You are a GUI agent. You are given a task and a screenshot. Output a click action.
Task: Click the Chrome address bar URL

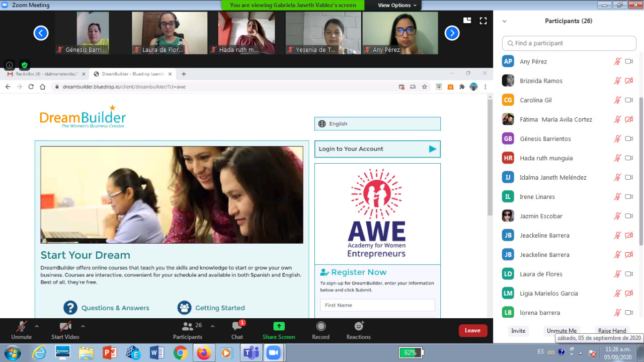[x=124, y=87]
